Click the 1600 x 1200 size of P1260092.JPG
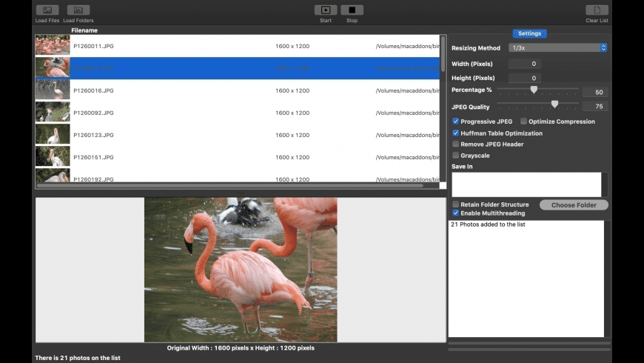The height and width of the screenshot is (363, 644). (x=292, y=113)
